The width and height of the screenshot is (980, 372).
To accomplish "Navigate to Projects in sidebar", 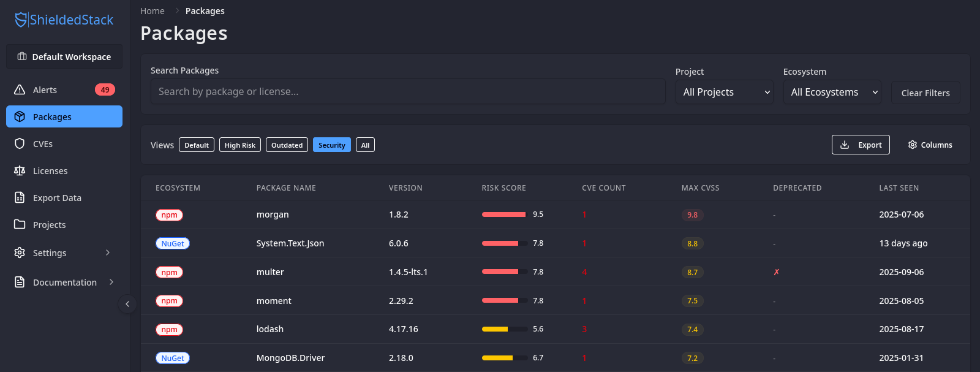I will coord(64,224).
